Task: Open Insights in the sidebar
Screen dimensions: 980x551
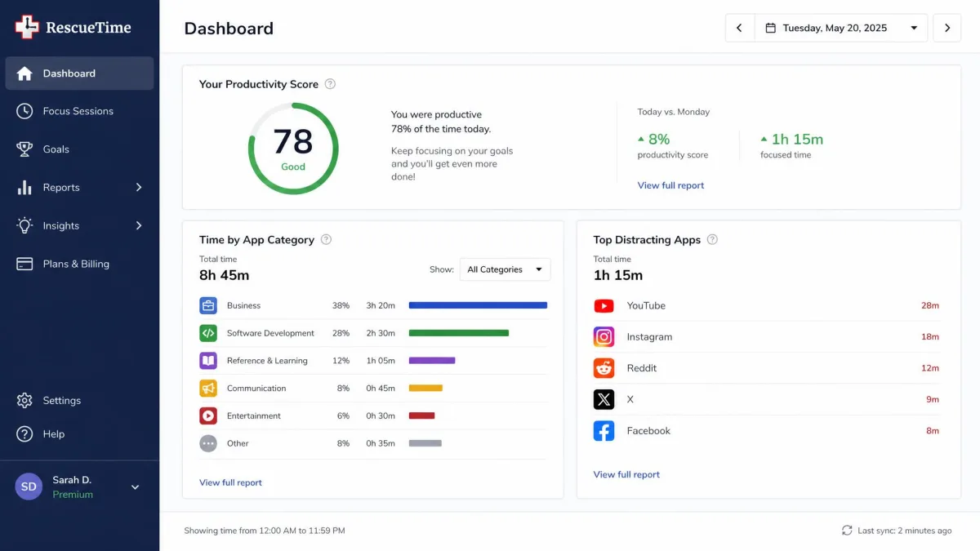Action: (x=79, y=225)
